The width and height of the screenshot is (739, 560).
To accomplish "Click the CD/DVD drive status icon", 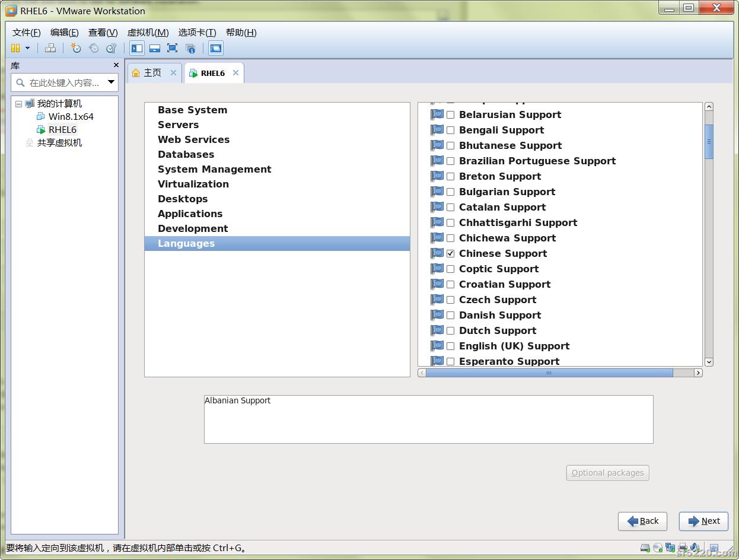I will tap(658, 548).
